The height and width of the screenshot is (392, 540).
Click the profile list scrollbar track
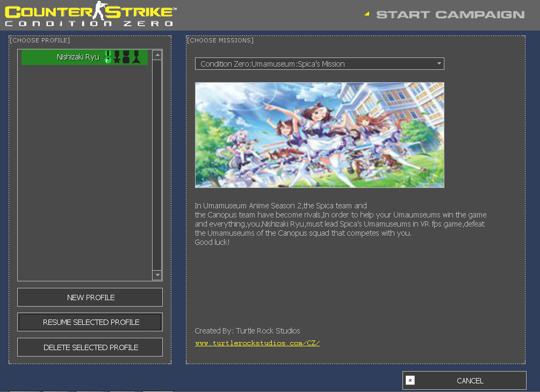click(157, 165)
